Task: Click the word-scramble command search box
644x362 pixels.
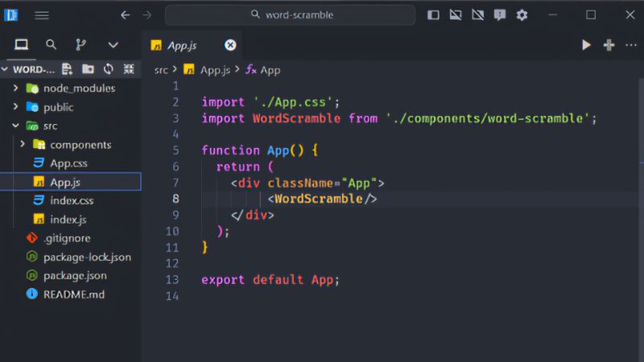Action: (x=291, y=14)
